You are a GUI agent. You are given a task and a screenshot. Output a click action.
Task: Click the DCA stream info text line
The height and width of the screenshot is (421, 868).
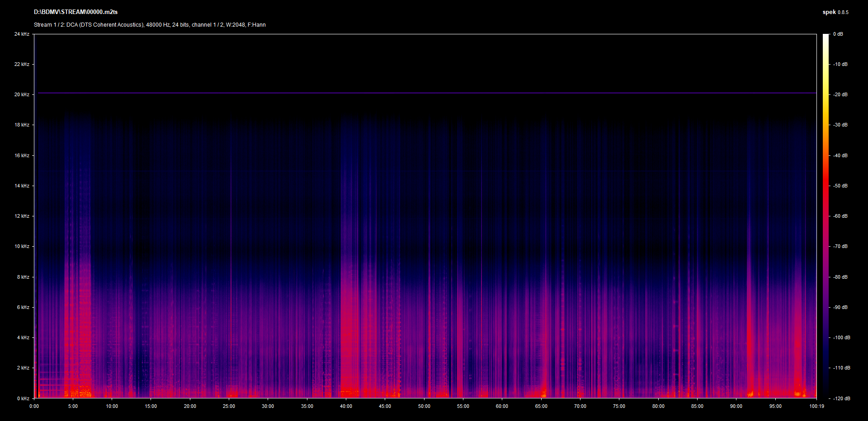click(x=150, y=25)
